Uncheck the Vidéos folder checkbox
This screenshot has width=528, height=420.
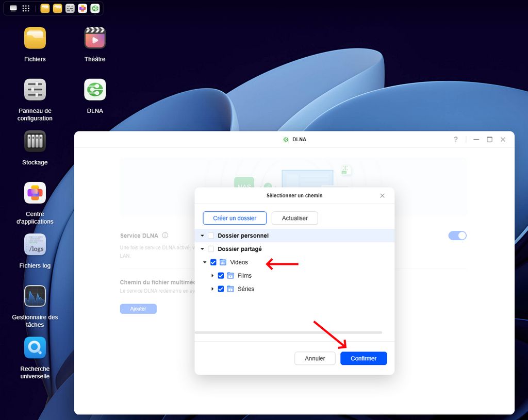pyautogui.click(x=213, y=262)
